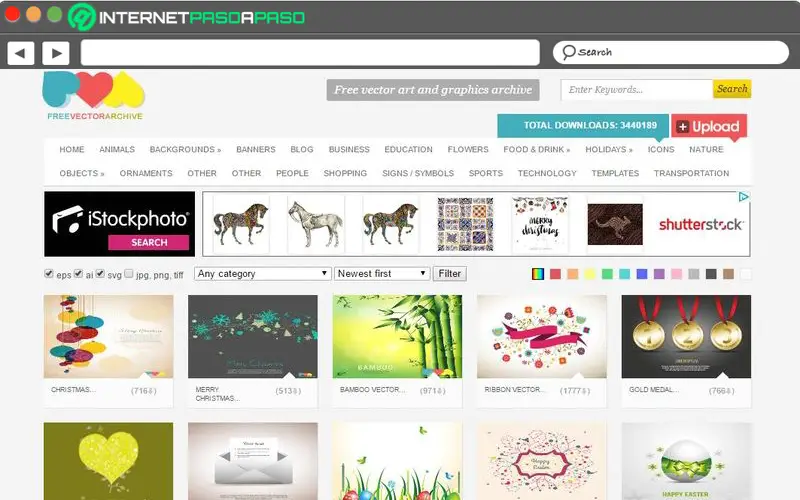
Task: Open the People category
Action: coord(292,173)
